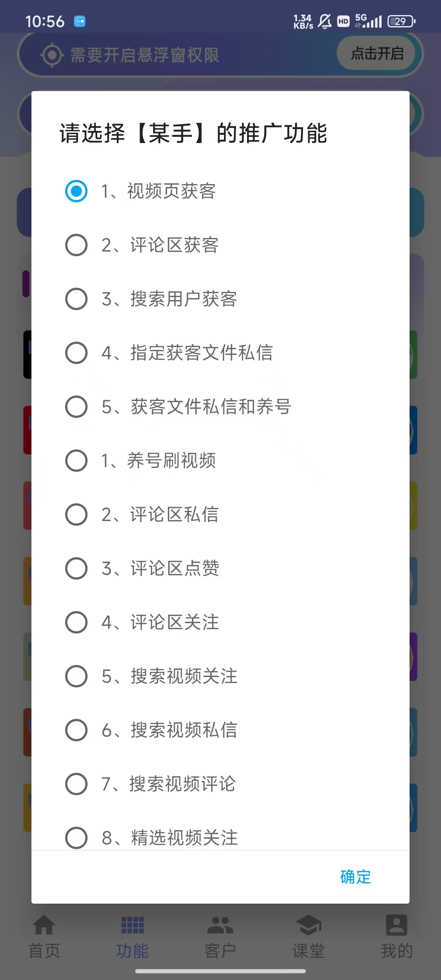Select radio option 视频页获客
This screenshot has height=980, width=441.
76,191
